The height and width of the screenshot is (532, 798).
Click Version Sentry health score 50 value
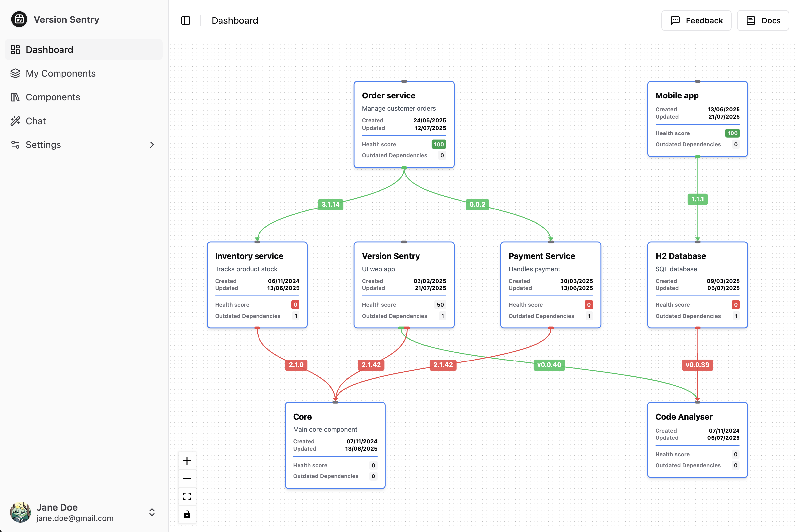[x=440, y=305]
